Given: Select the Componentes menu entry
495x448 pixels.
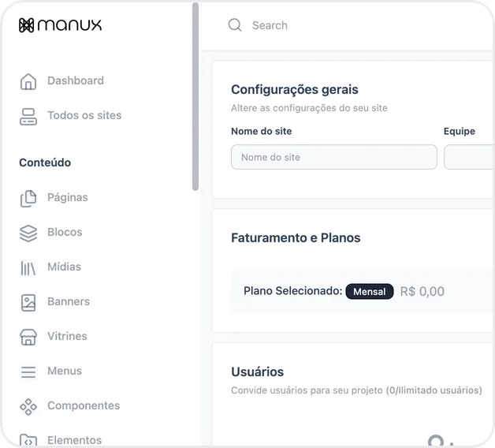Looking at the screenshot, I should pos(84,405).
